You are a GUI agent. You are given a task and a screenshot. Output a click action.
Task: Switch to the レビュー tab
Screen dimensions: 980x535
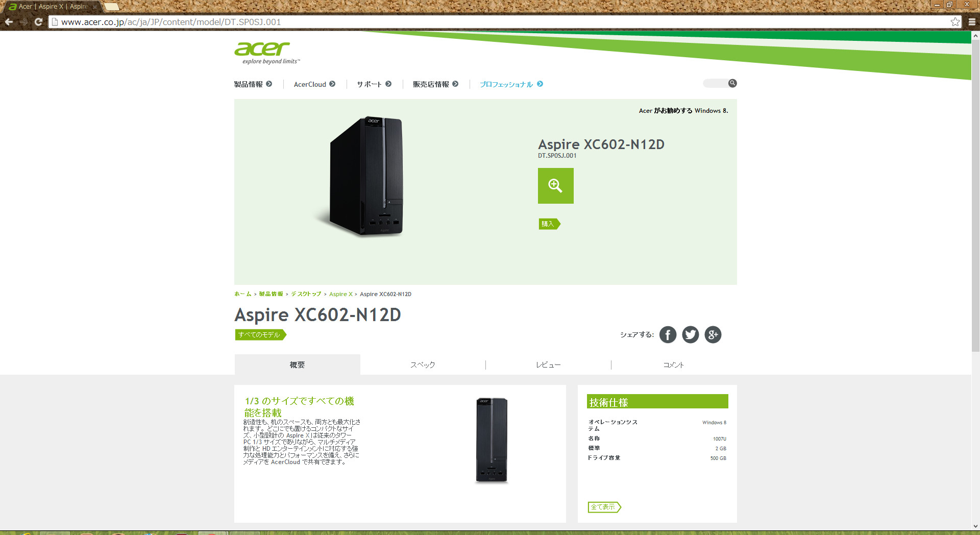tap(548, 365)
